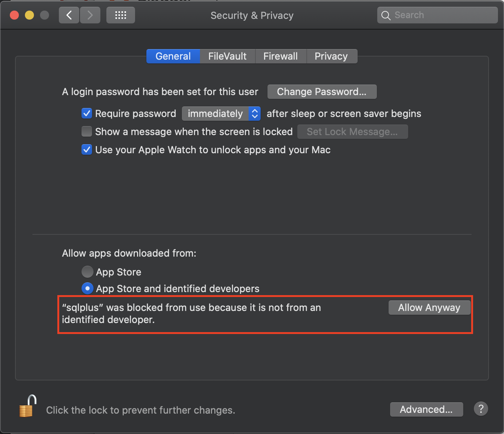The image size is (504, 434).
Task: Switch to the General tab
Action: (x=173, y=56)
